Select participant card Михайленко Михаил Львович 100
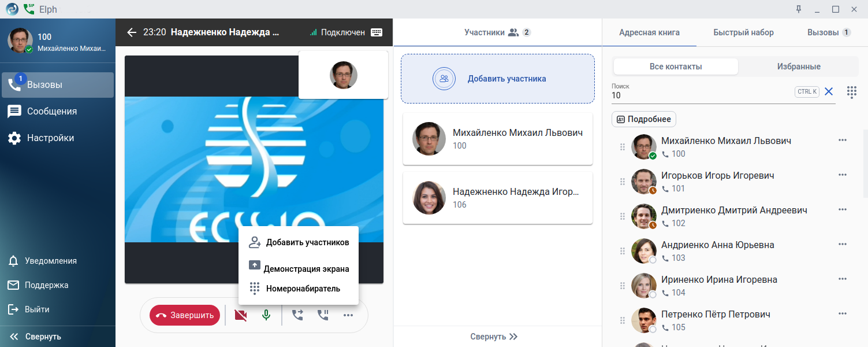Viewport: 868px width, 347px height. [498, 139]
